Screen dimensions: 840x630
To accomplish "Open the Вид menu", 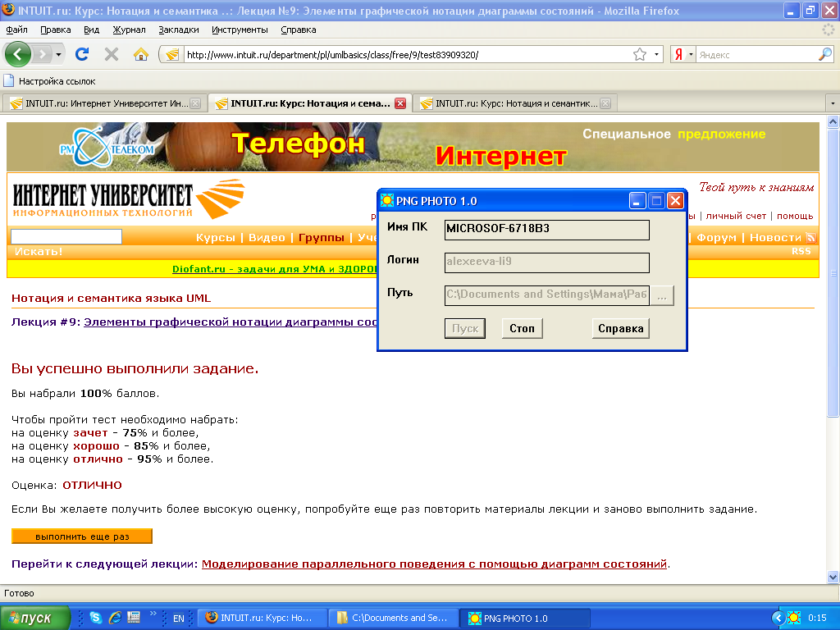I will point(92,30).
